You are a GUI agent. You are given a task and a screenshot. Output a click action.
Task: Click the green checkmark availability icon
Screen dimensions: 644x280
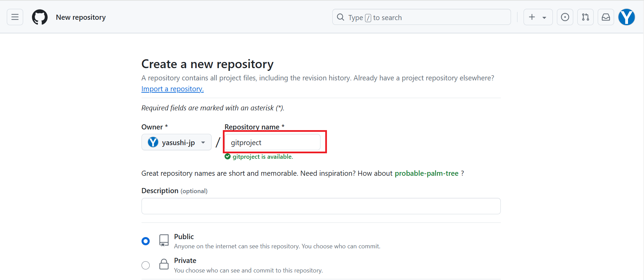coord(227,156)
